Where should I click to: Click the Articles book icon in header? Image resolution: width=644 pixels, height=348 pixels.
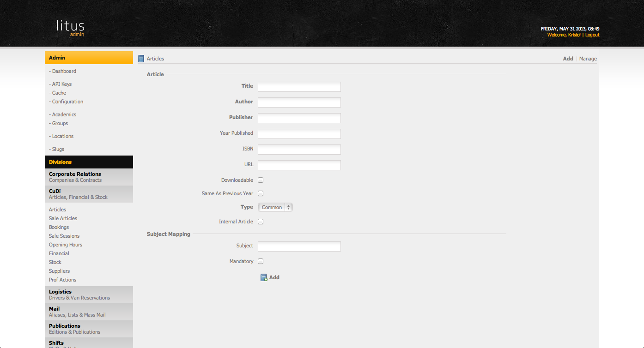tap(141, 59)
